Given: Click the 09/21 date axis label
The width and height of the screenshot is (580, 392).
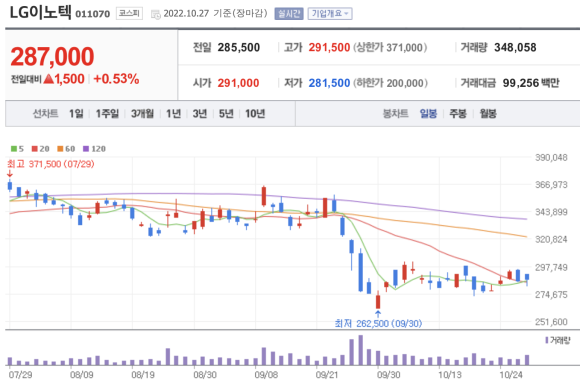Looking at the screenshot, I should pos(327,375).
